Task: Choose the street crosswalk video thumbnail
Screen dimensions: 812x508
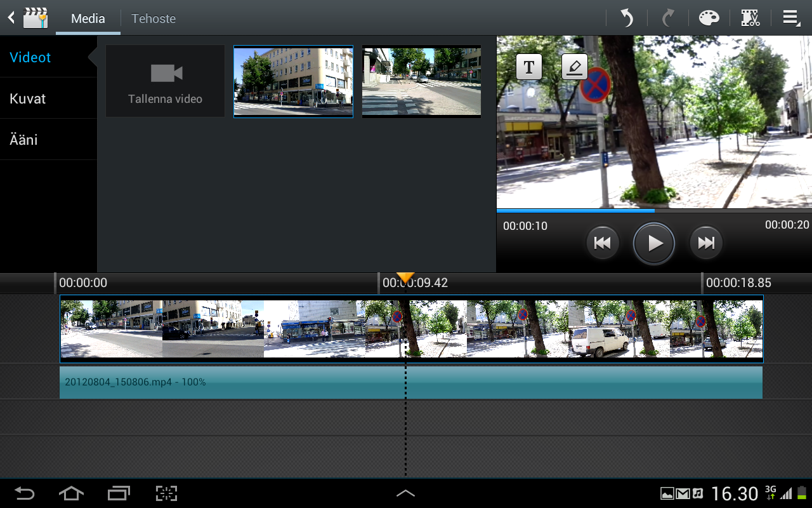Action: click(421, 81)
